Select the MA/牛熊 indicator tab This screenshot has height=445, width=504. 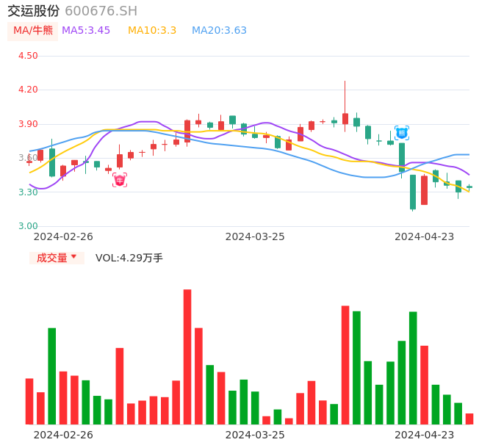pyautogui.click(x=33, y=31)
